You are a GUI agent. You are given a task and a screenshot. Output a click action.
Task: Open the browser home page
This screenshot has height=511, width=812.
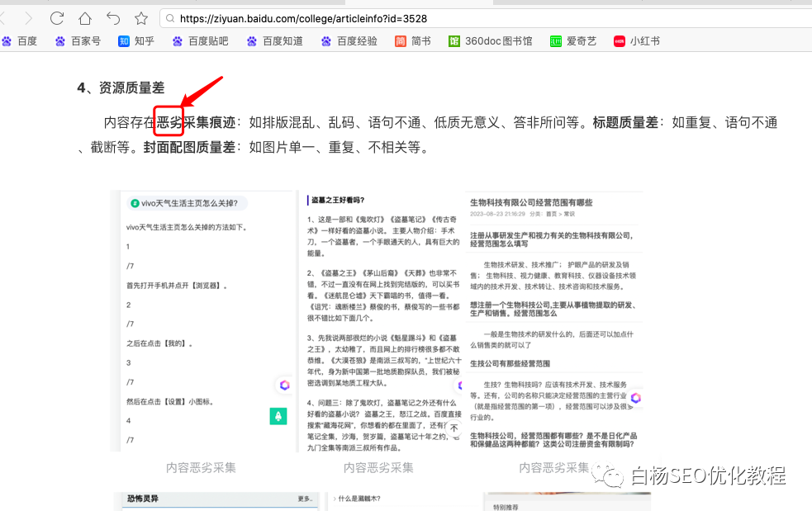pyautogui.click(x=85, y=17)
